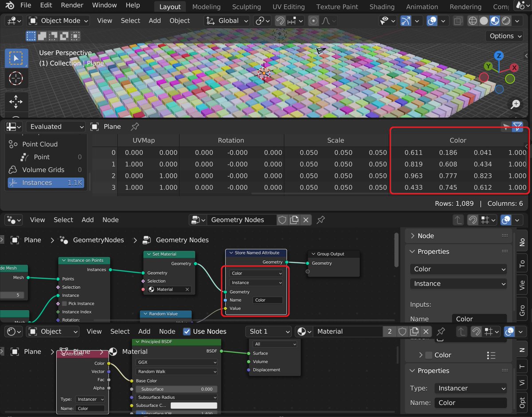Viewport: 532px width, 417px height.
Task: Toggle the spreadsheet row filter funnel icon
Action: click(517, 127)
